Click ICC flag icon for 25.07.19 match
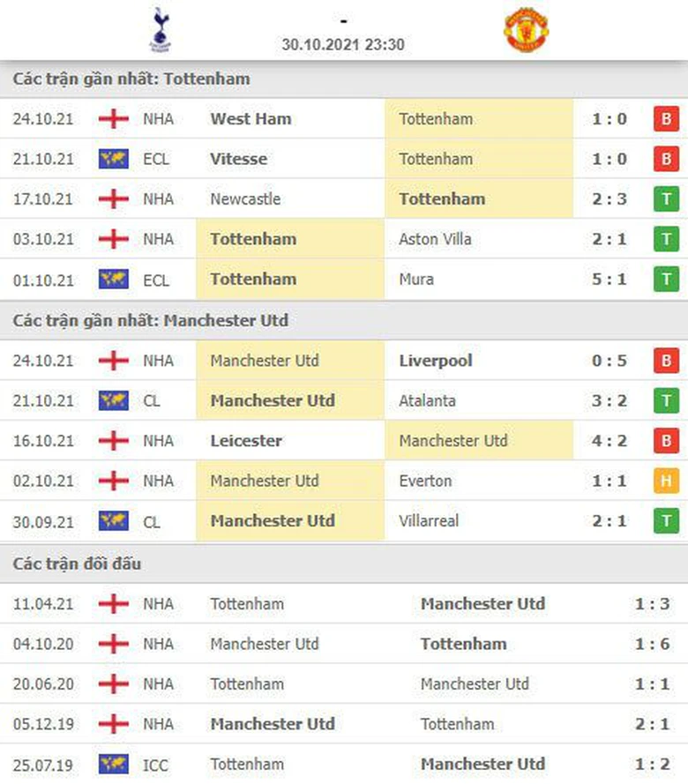This screenshot has height=784, width=688. tap(114, 765)
